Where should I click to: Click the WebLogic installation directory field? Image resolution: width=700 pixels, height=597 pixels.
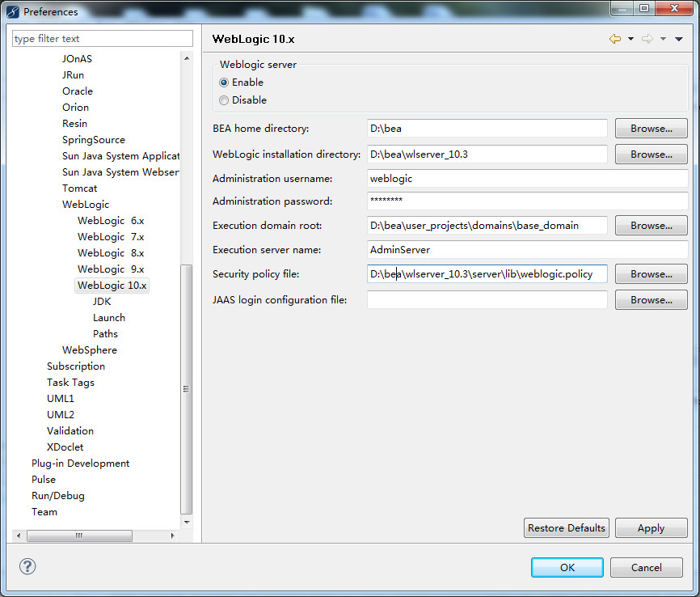pyautogui.click(x=487, y=155)
